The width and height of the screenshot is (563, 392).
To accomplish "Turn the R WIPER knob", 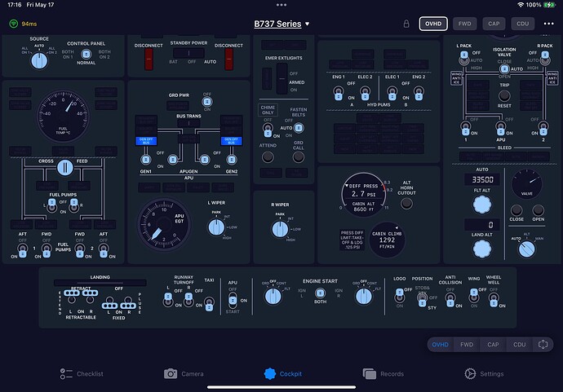I will coord(280,230).
